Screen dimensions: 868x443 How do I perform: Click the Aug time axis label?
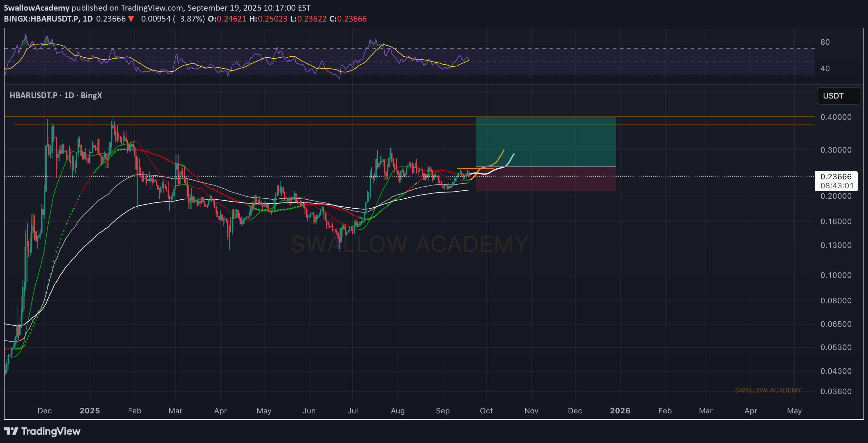(398, 410)
